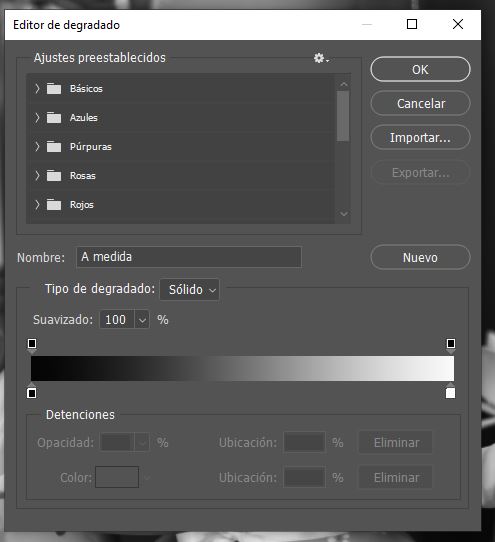
Task: Click the Nuevo button
Action: pyautogui.click(x=420, y=258)
